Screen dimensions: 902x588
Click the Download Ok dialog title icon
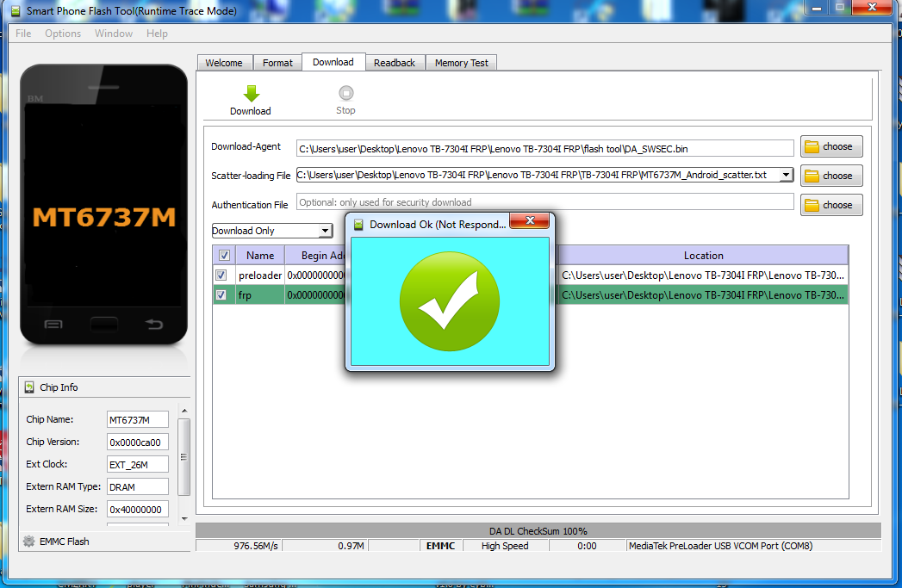(358, 225)
